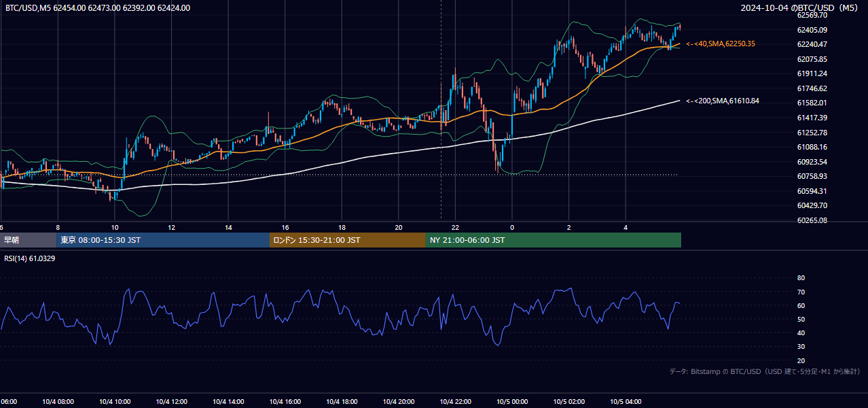Click the 早朝 session bar
The height and width of the screenshot is (408, 868).
pos(28,240)
